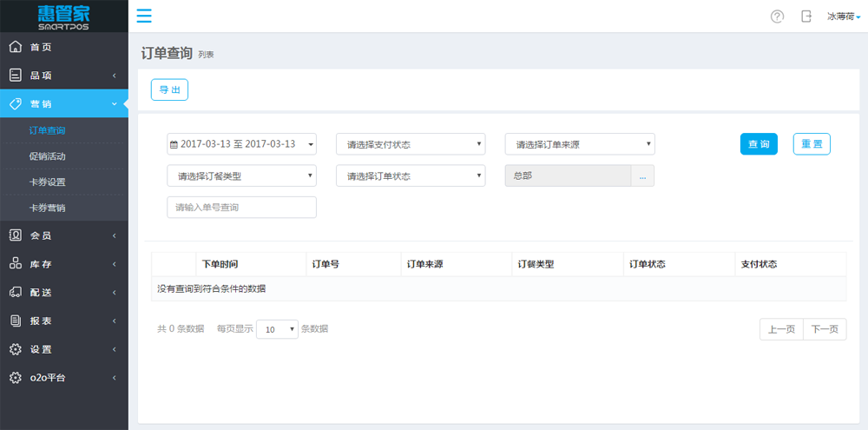Click the 惠管家 SMARTPOS logo
Image resolution: width=868 pixels, height=430 pixels.
[x=63, y=16]
